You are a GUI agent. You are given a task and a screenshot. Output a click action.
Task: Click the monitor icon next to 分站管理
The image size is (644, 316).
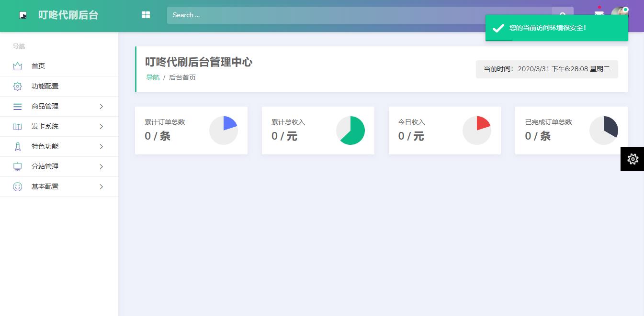click(x=18, y=166)
